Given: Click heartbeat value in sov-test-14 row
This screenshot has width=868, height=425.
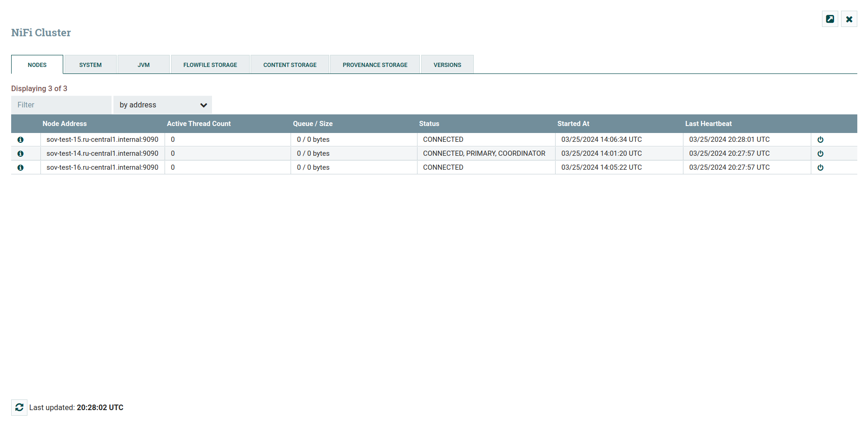Looking at the screenshot, I should pos(729,153).
